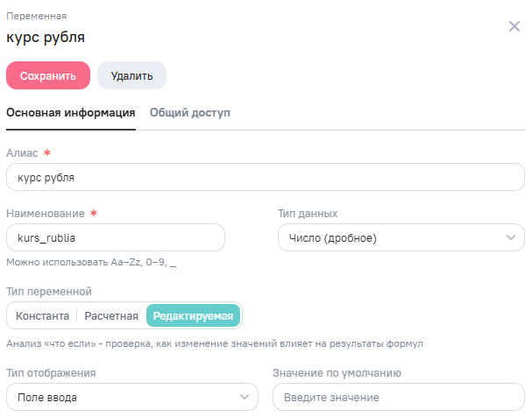Click the курс рубля variable title

click(46, 38)
